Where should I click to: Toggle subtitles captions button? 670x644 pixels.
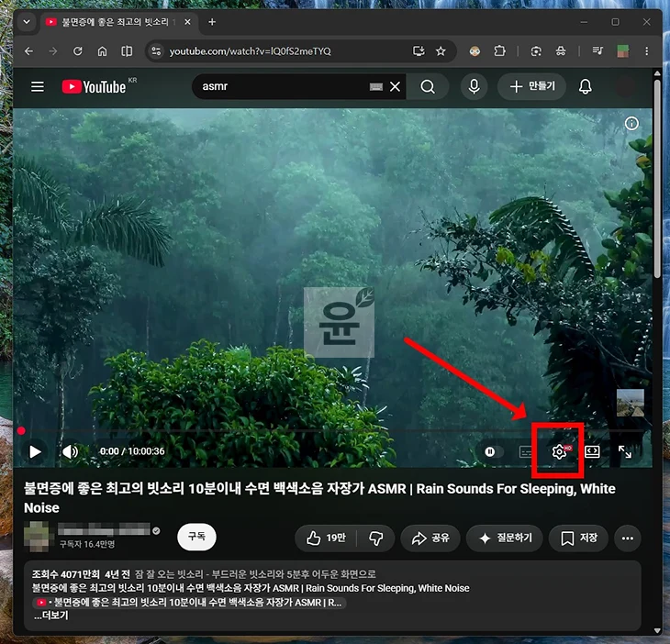(x=526, y=451)
